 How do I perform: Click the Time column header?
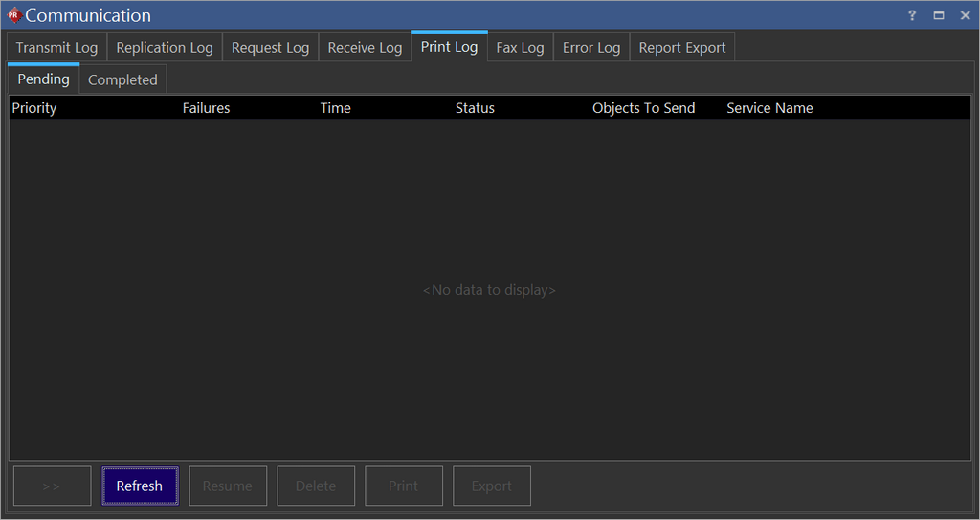pos(336,108)
